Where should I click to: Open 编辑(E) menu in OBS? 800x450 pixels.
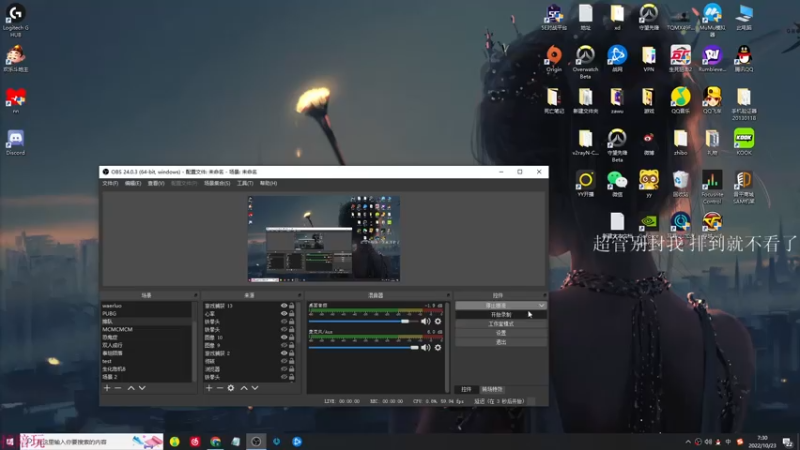click(x=133, y=183)
